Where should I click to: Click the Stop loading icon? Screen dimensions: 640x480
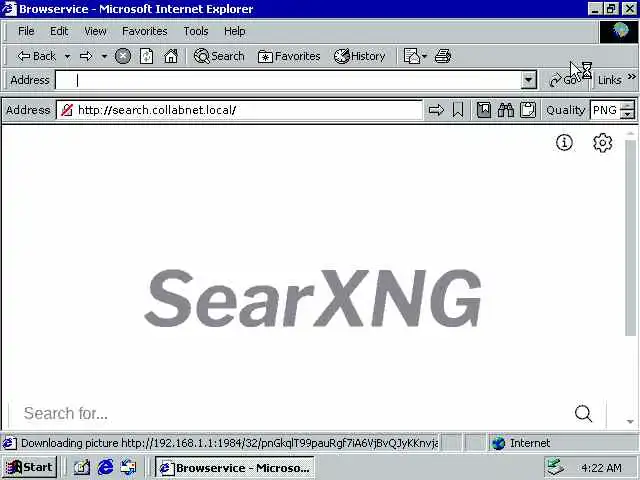[x=122, y=56]
